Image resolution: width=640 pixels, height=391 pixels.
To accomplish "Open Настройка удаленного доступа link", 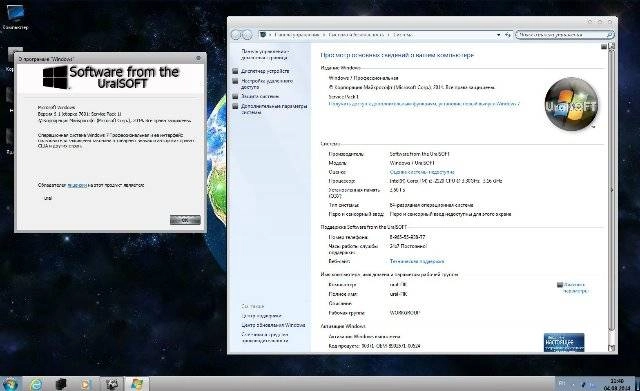I will coord(267,84).
